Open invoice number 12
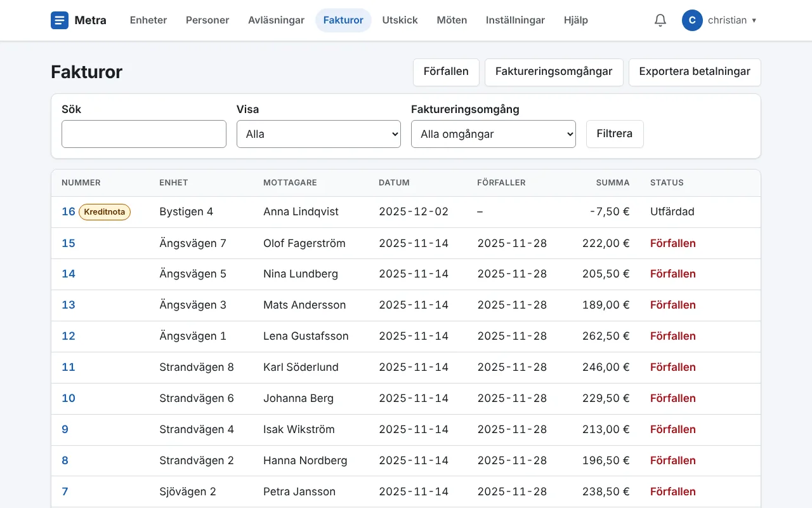Image resolution: width=812 pixels, height=508 pixels. [x=69, y=336]
